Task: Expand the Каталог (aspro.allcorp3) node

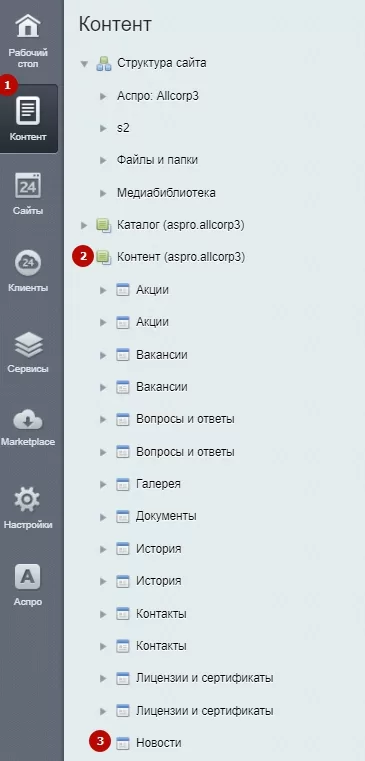Action: tap(84, 225)
